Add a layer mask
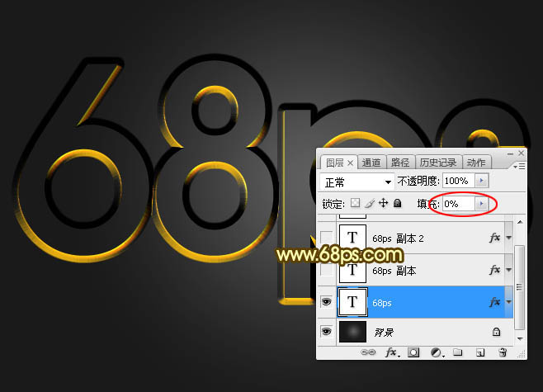This screenshot has height=392, width=543. point(413,352)
